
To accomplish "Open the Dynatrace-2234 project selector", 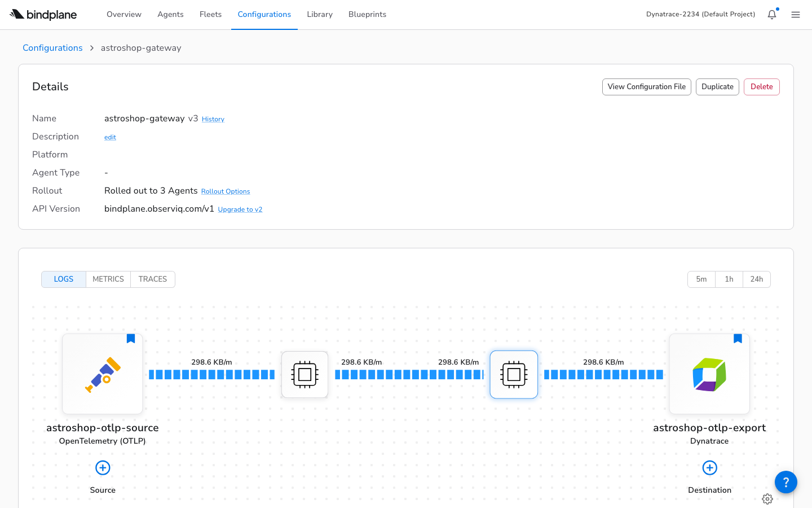I will tap(700, 14).
